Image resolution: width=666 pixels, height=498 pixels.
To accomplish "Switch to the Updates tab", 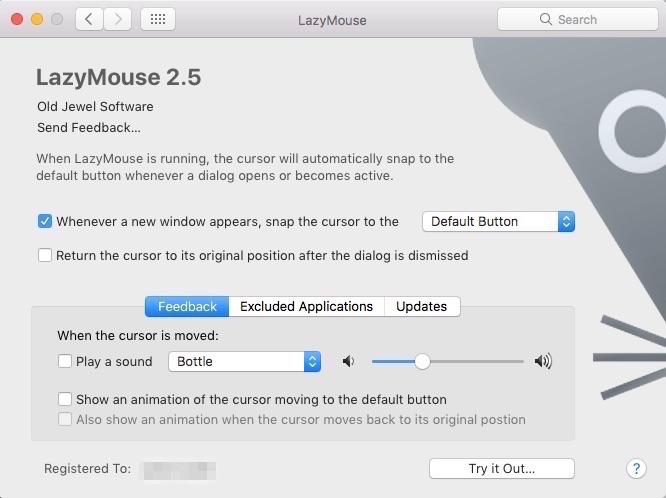I will pyautogui.click(x=422, y=306).
